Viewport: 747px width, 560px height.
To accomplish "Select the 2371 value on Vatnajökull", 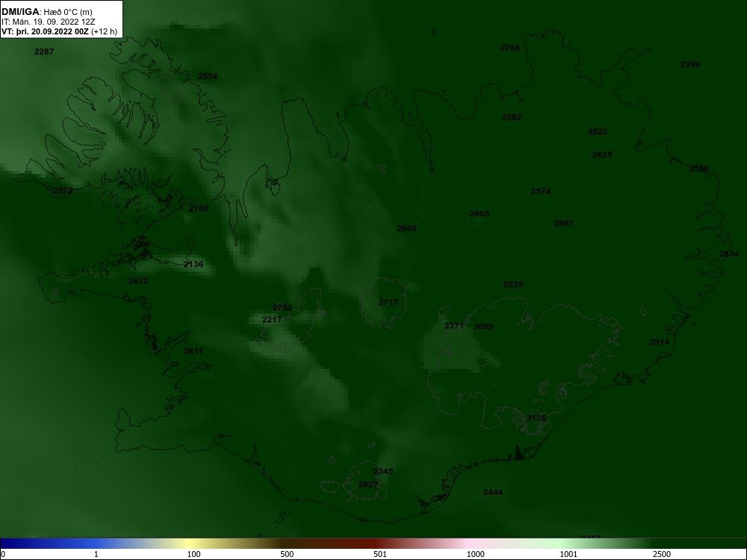I will tap(453, 326).
